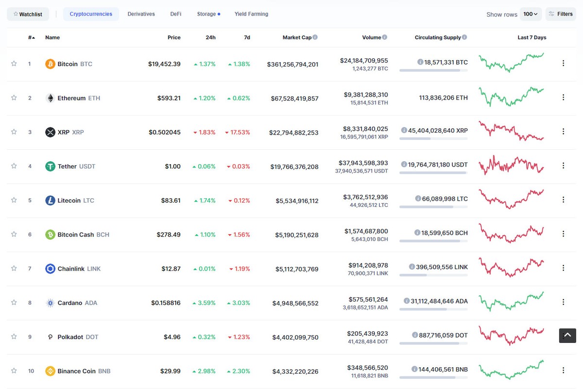This screenshot has width=583, height=392.
Task: Open the DeFi section link
Action: tap(175, 14)
